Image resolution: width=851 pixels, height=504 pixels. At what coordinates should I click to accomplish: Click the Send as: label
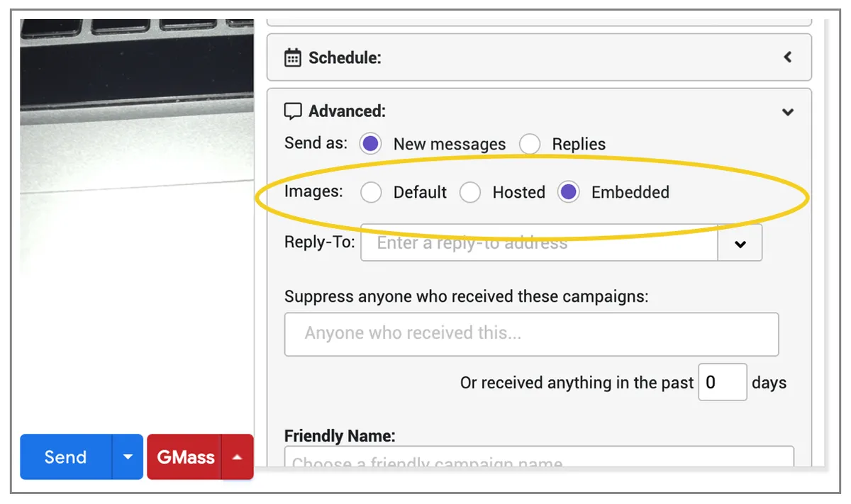(x=316, y=143)
